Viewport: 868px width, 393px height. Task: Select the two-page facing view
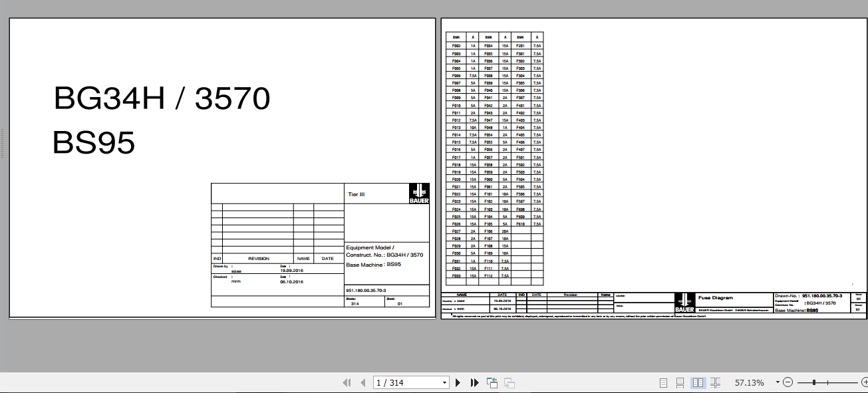click(698, 382)
